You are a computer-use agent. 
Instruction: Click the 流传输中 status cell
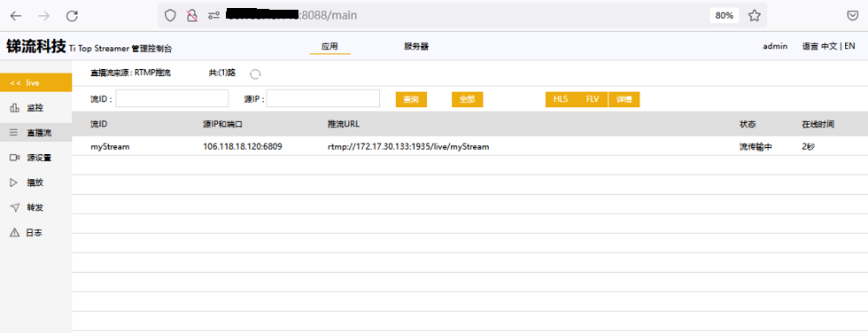pos(756,147)
